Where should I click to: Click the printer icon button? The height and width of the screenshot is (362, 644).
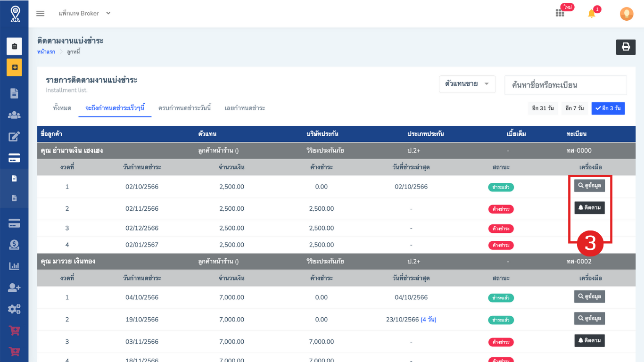click(x=626, y=47)
